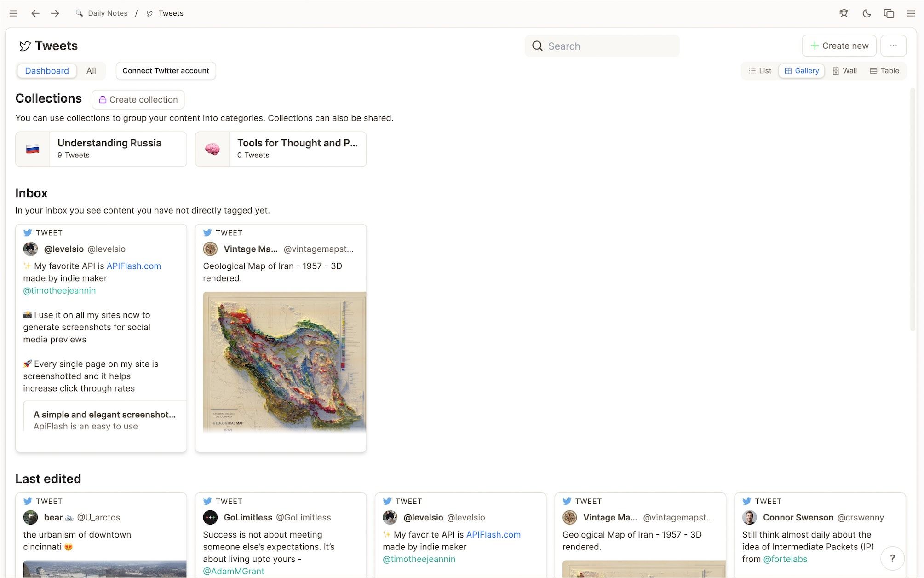Open the APIFlash.com link in the tweet
This screenshot has width=924, height=578.
[x=133, y=266]
